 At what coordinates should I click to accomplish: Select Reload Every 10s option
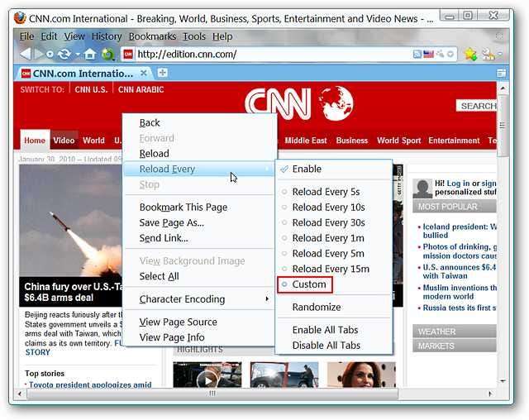click(x=334, y=208)
